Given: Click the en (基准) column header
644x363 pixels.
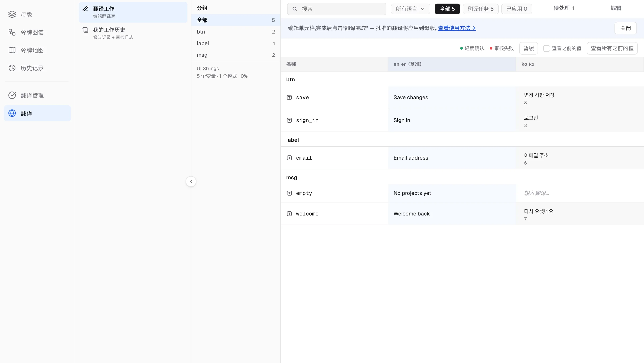Looking at the screenshot, I should click(x=452, y=64).
